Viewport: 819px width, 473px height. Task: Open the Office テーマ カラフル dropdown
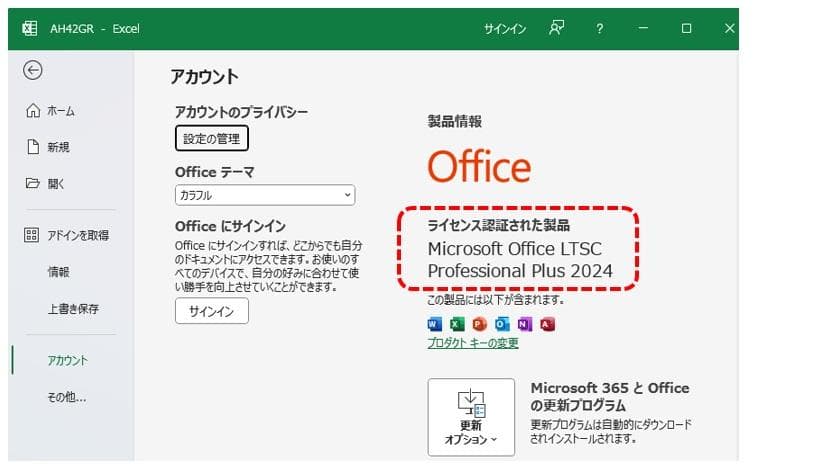click(265, 195)
